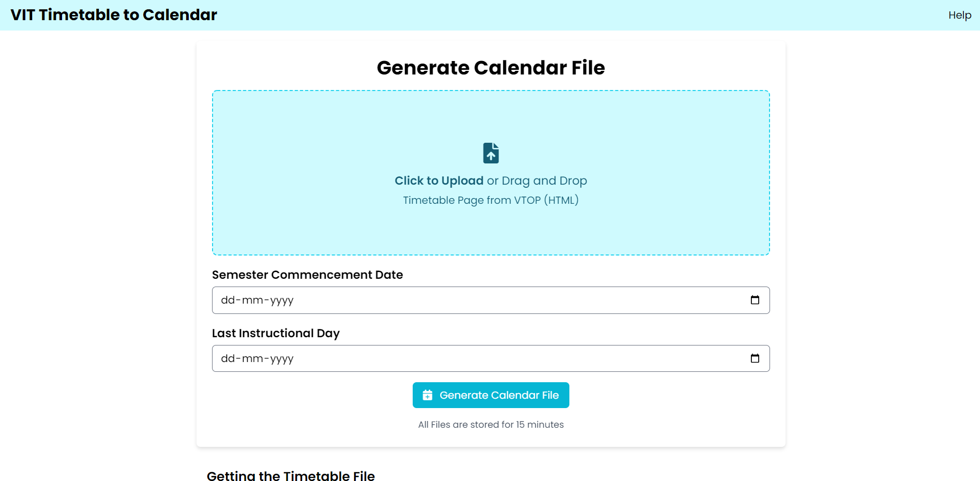The height and width of the screenshot is (481, 980).
Task: Open the Help page link
Action: (959, 16)
